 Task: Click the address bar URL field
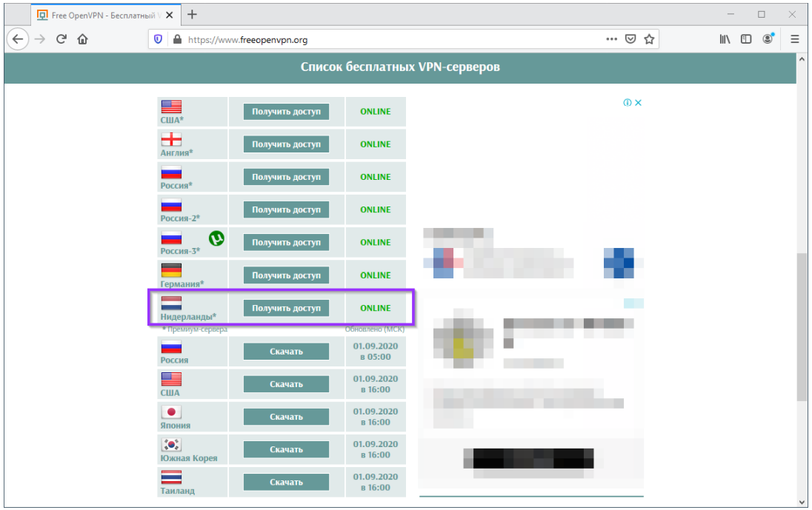(x=385, y=39)
